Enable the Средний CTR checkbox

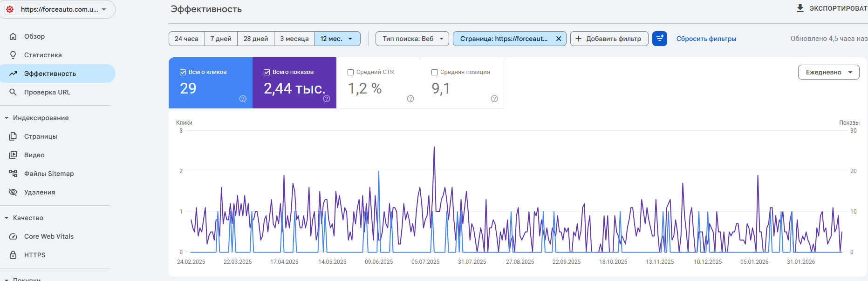351,72
